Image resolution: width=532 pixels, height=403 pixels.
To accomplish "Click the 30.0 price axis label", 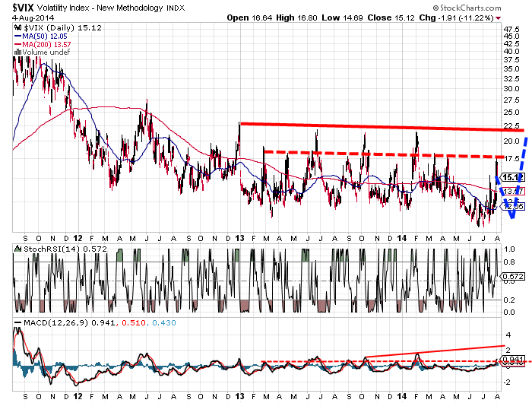I will pos(511,89).
